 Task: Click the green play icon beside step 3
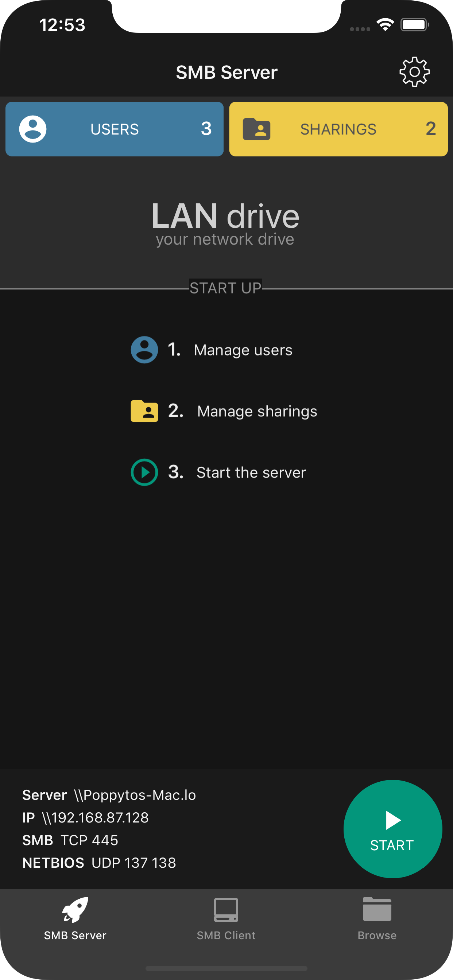(x=144, y=472)
